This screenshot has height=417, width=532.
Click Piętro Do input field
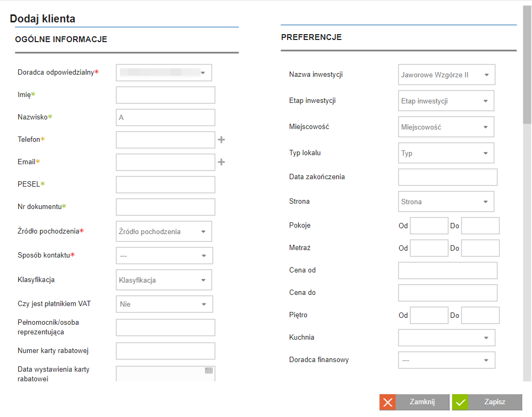(480, 315)
